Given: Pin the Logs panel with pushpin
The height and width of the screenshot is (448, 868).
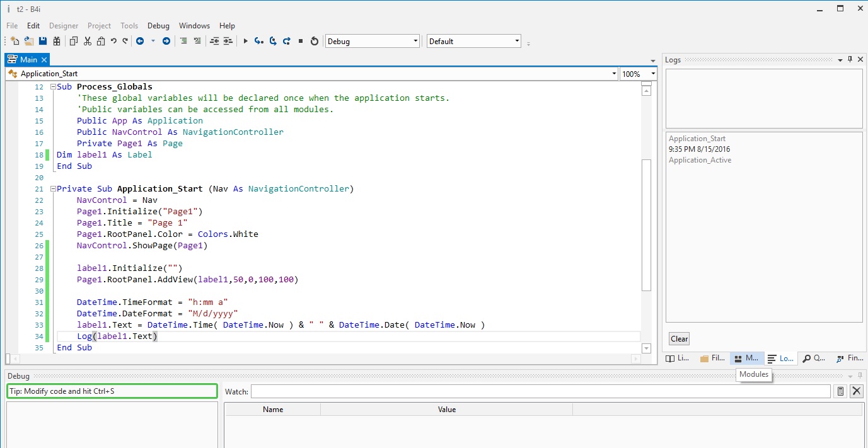Looking at the screenshot, I should click(850, 60).
